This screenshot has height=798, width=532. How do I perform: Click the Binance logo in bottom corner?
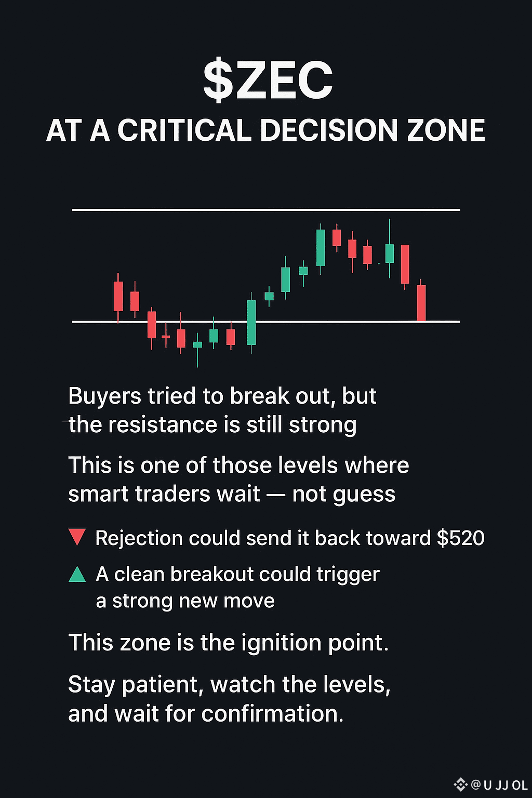[x=460, y=784]
